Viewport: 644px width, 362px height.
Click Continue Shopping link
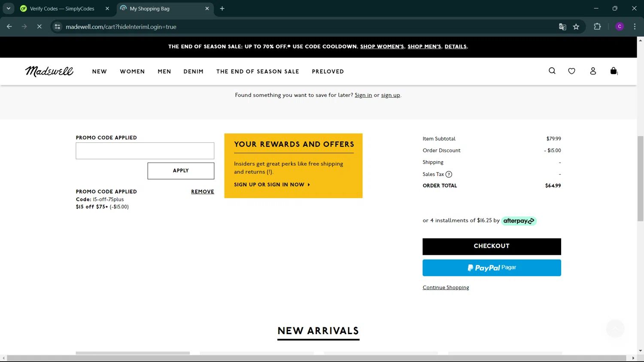click(446, 287)
